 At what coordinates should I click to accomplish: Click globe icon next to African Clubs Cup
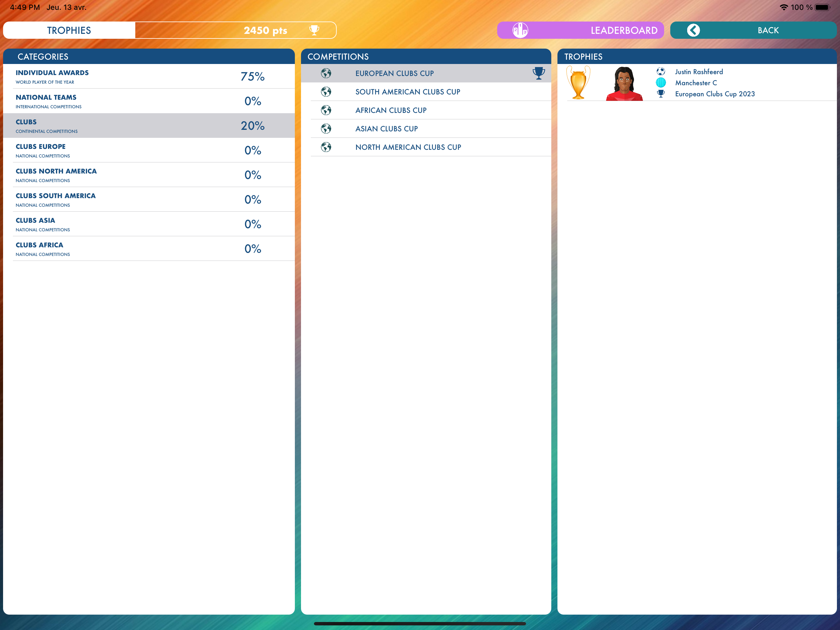click(x=326, y=110)
